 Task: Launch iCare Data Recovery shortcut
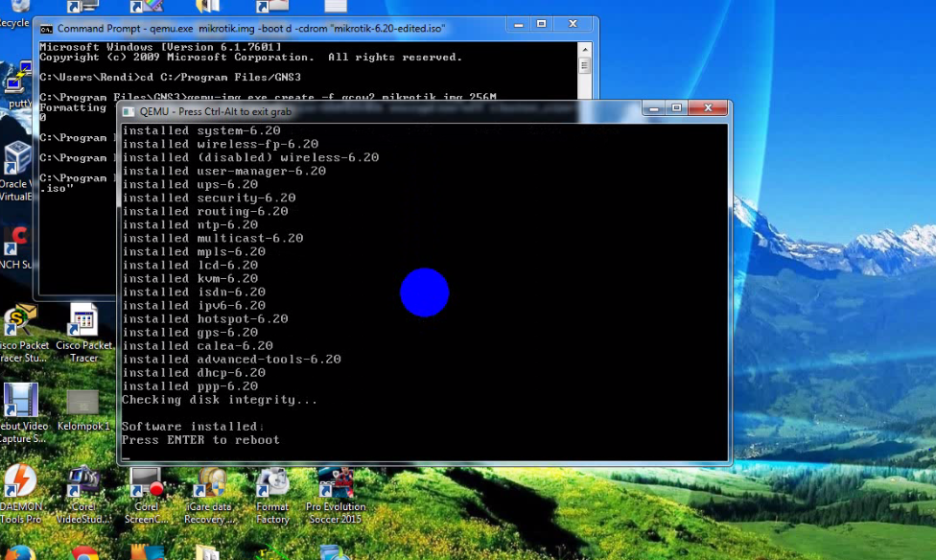coord(209,496)
